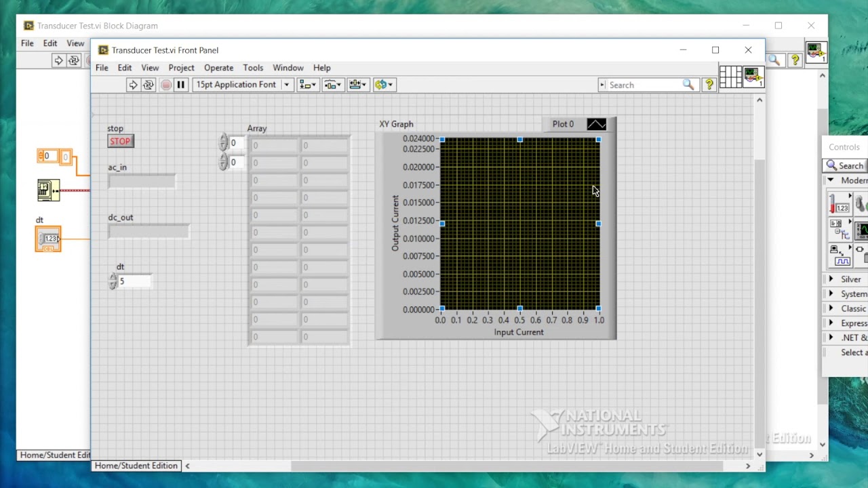Open the Graph palette icon in Controls

(x=861, y=230)
